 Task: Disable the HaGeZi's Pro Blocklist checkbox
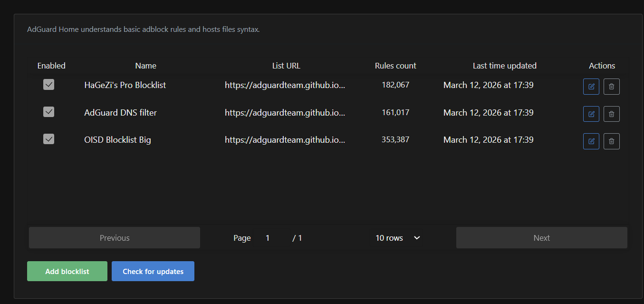coord(48,85)
